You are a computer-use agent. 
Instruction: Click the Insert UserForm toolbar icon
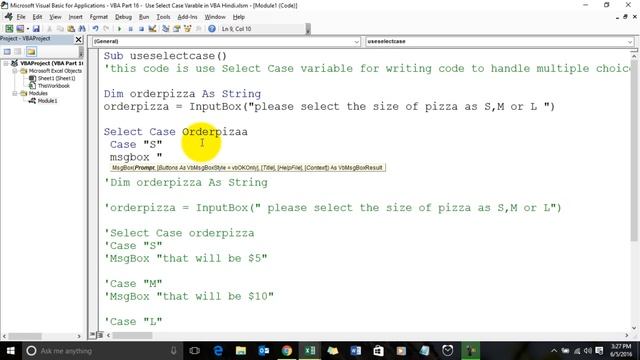(x=20, y=29)
